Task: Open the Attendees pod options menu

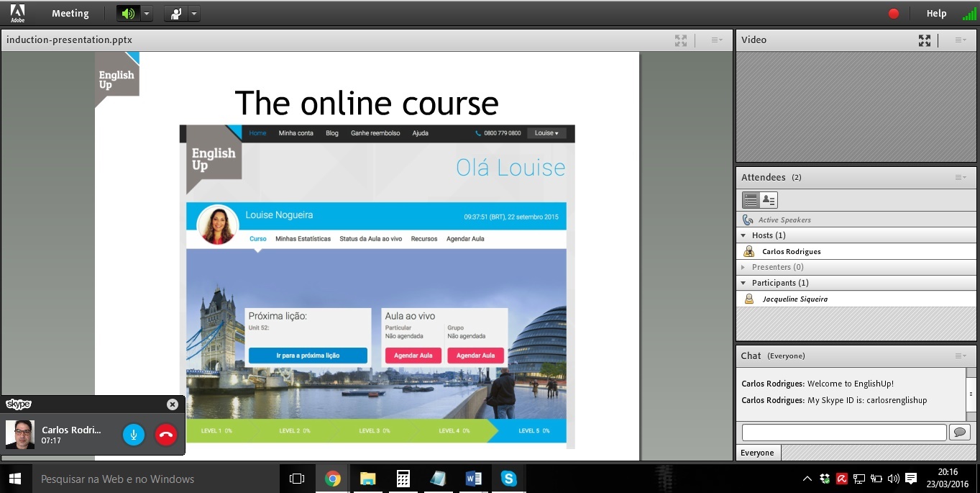Action: [961, 177]
